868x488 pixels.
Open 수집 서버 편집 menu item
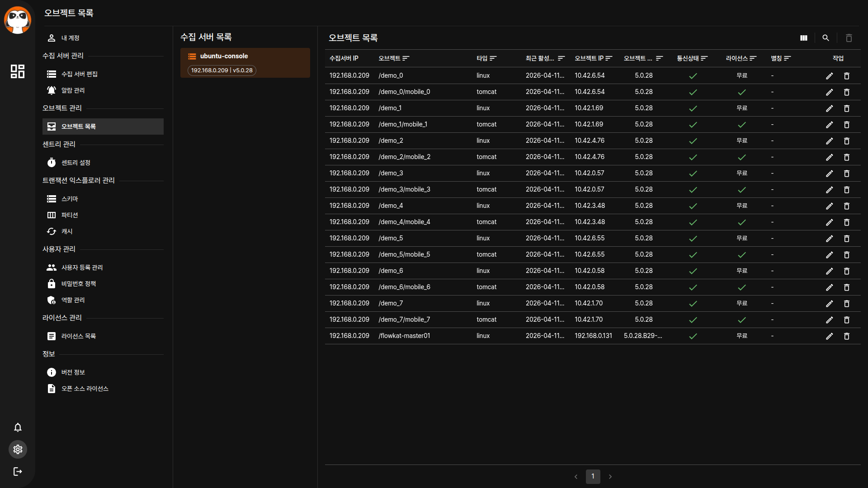click(80, 74)
